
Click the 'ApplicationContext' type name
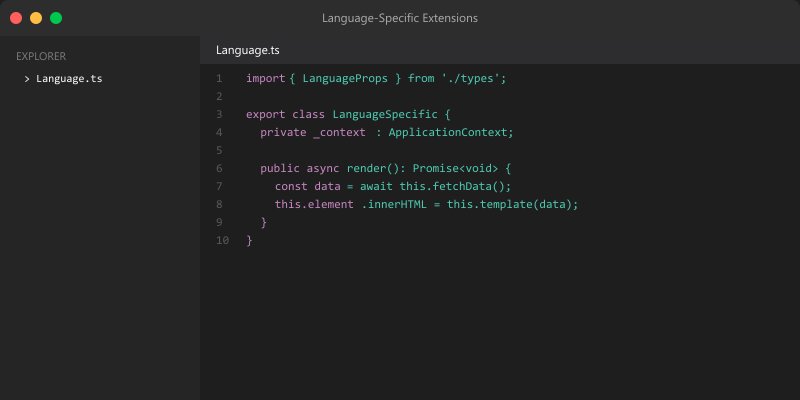point(447,133)
